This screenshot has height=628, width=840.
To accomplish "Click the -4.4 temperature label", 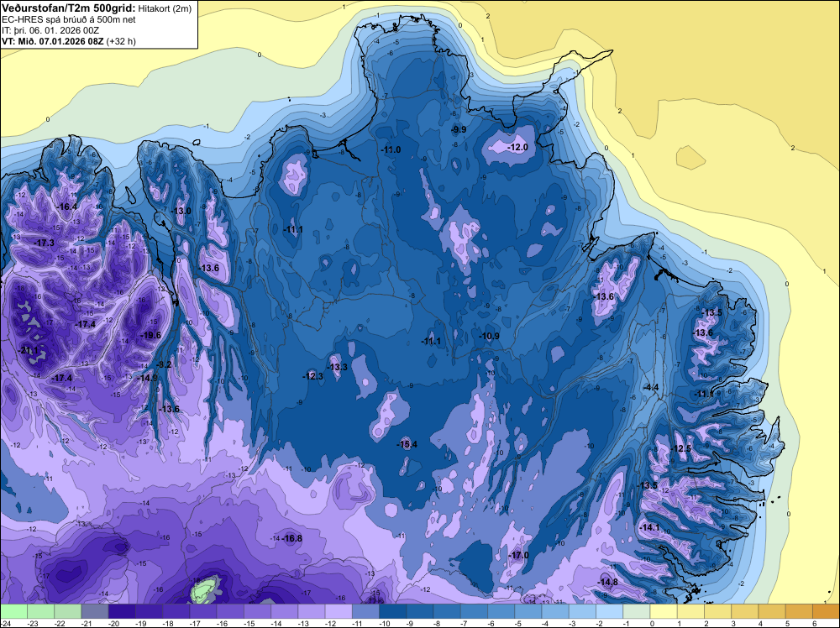I will click(651, 387).
